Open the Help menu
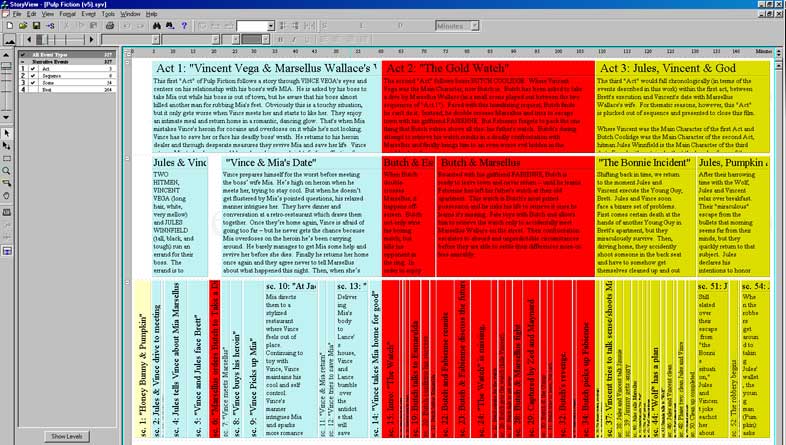 [151, 14]
